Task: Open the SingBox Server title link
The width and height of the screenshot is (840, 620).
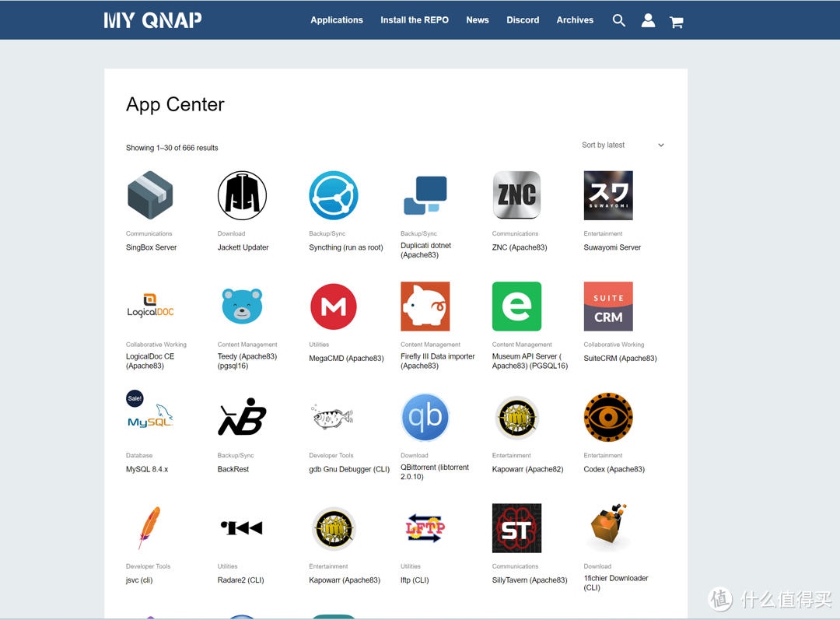Action: pos(151,247)
